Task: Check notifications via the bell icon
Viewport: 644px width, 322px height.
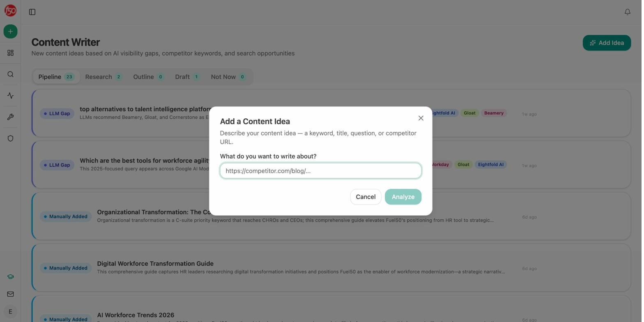Action: (627, 11)
